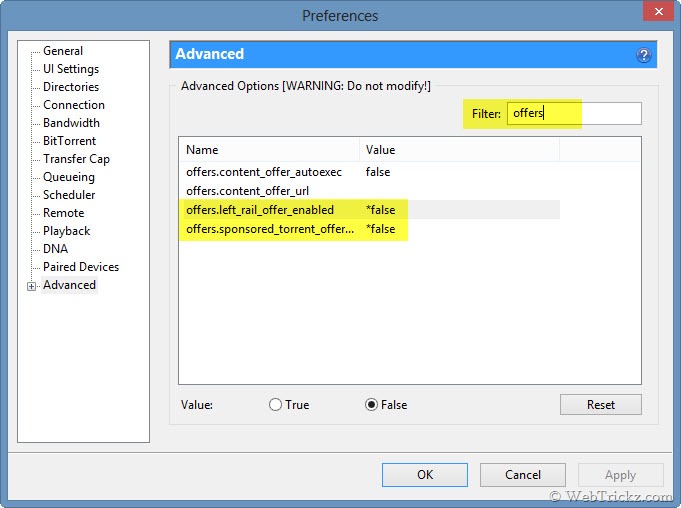Select the True radio button

pyautogui.click(x=275, y=405)
